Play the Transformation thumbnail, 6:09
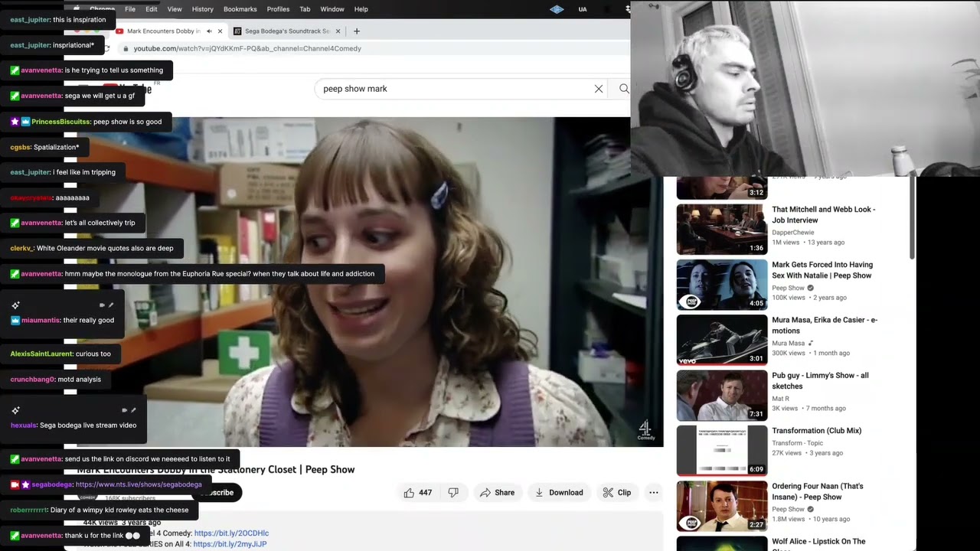The image size is (980, 551). tap(722, 451)
